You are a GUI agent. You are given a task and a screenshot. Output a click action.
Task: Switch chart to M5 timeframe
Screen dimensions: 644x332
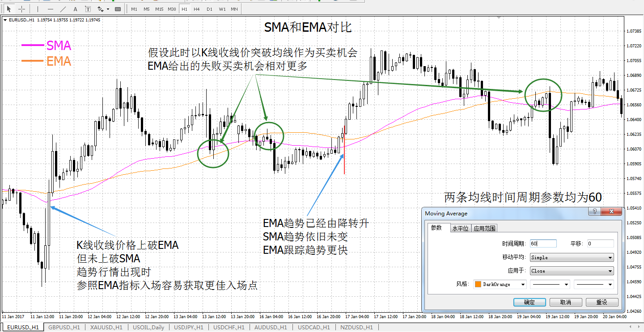pos(147,9)
